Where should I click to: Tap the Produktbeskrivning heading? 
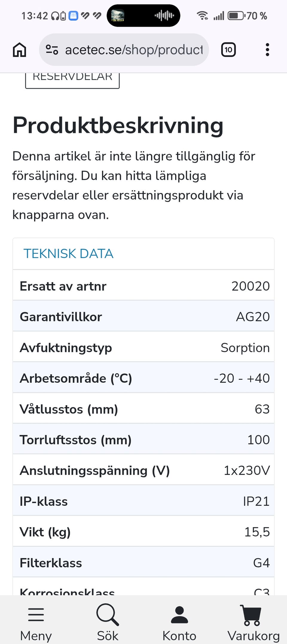pos(118,125)
